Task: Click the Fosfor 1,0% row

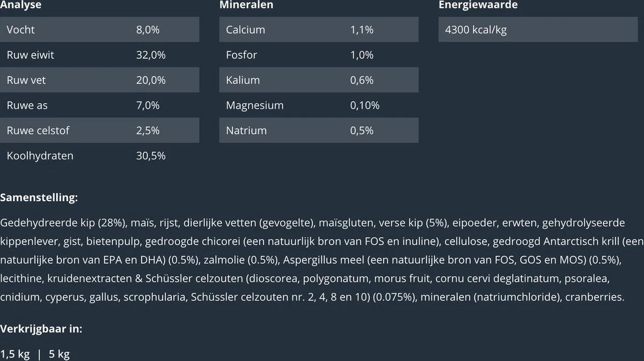Action: pos(319,55)
